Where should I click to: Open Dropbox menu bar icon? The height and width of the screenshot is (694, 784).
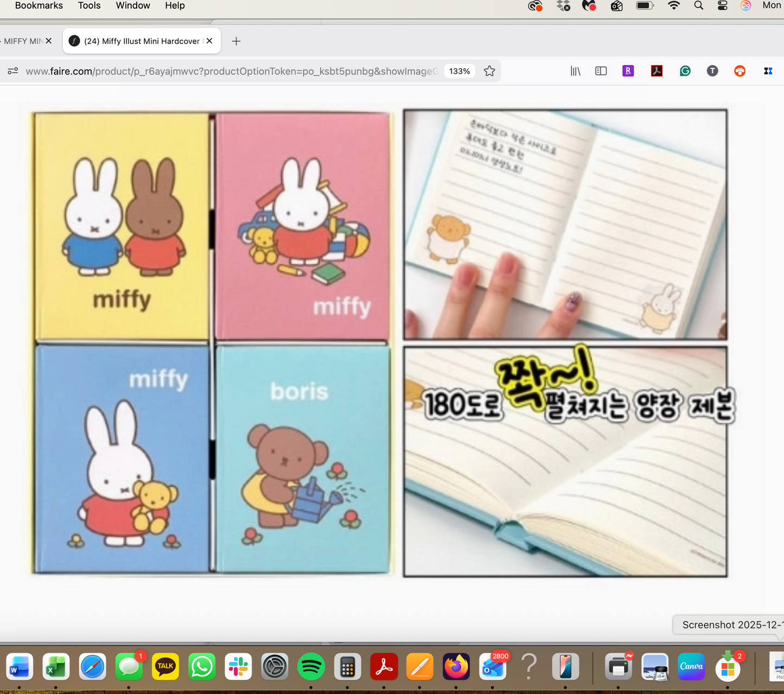(x=563, y=6)
